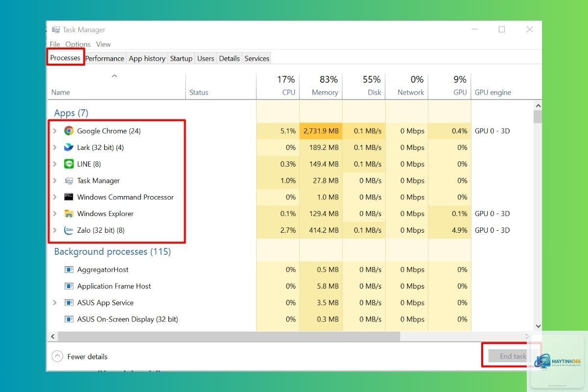
Task: Sort by the GPU engine column header
Action: (x=493, y=92)
